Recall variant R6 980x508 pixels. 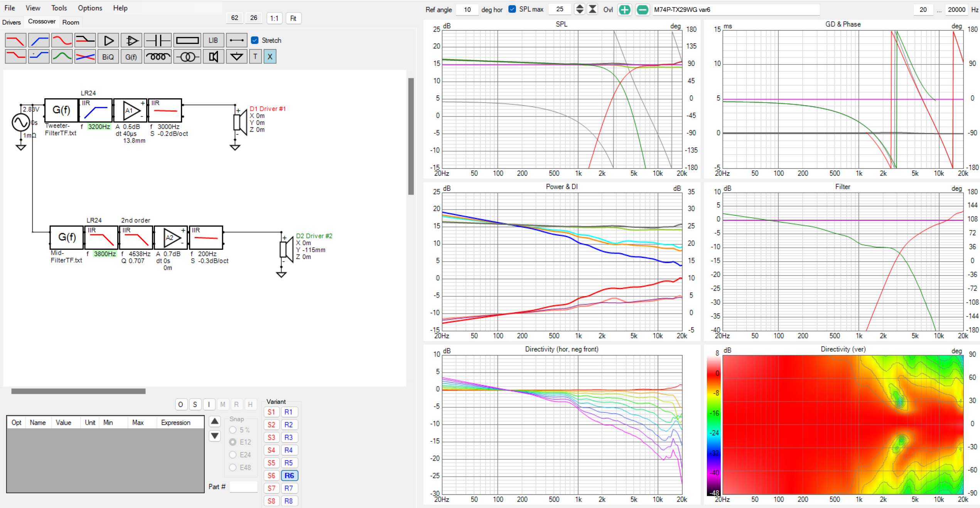click(x=289, y=476)
